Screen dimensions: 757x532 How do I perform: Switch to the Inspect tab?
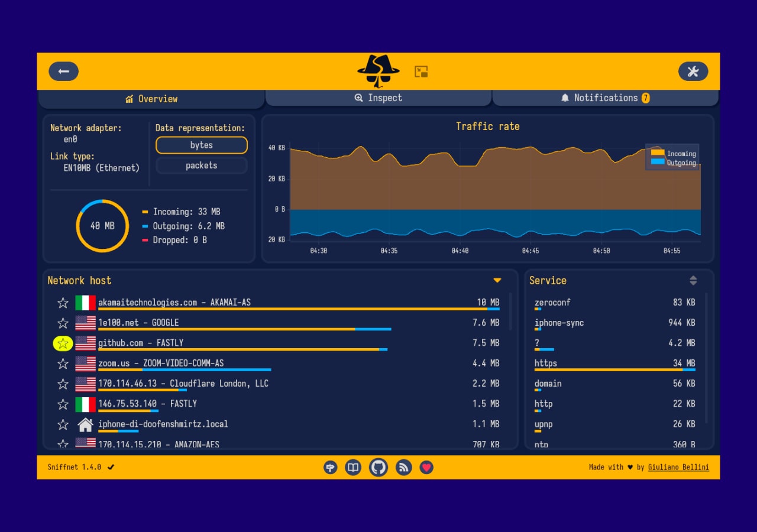click(x=378, y=98)
